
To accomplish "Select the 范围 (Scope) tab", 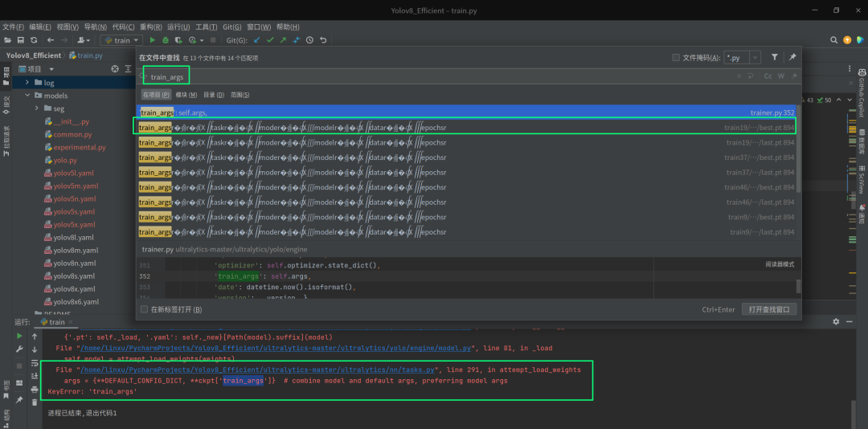I will pos(240,95).
